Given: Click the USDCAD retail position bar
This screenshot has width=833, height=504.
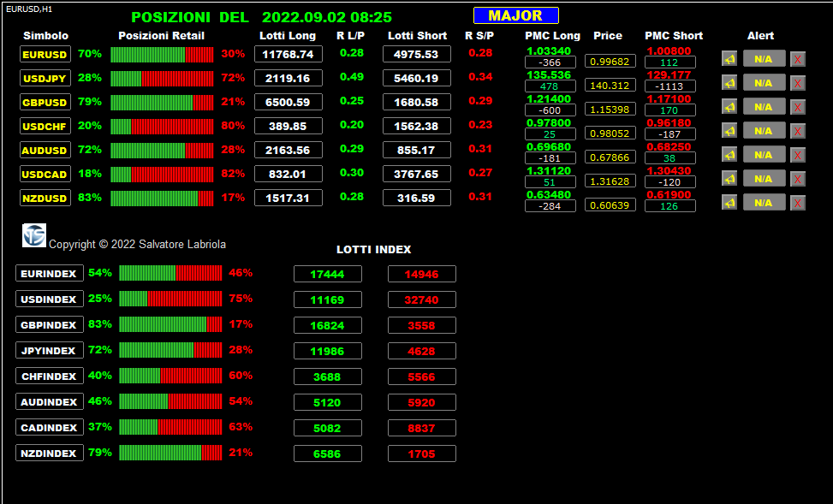Looking at the screenshot, I should tap(162, 175).
